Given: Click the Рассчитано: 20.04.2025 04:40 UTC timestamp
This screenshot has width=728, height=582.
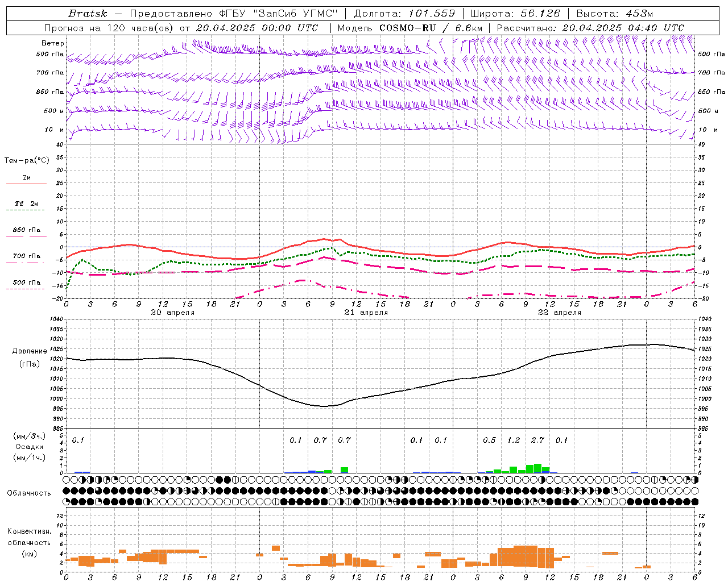Looking at the screenshot, I should [x=590, y=28].
